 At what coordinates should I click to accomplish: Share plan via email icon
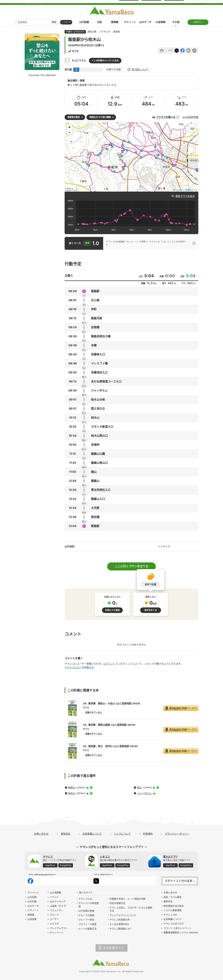188,51
